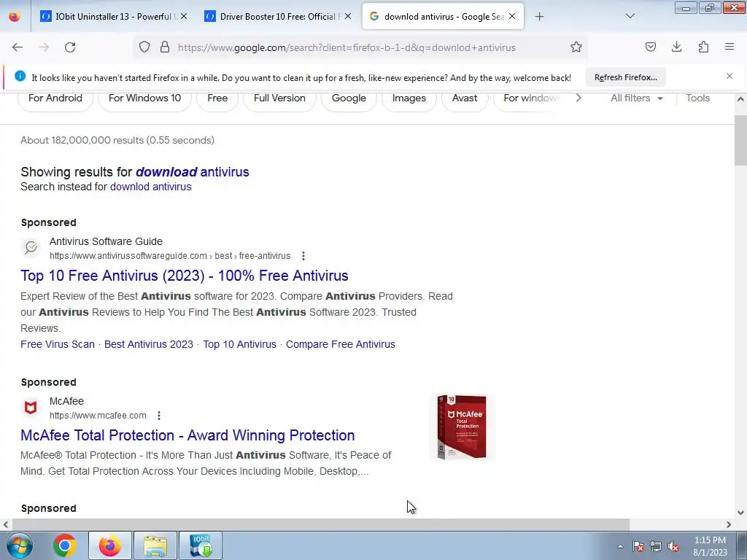Reload the page with the refresh icon
The width and height of the screenshot is (747, 560).
(70, 47)
